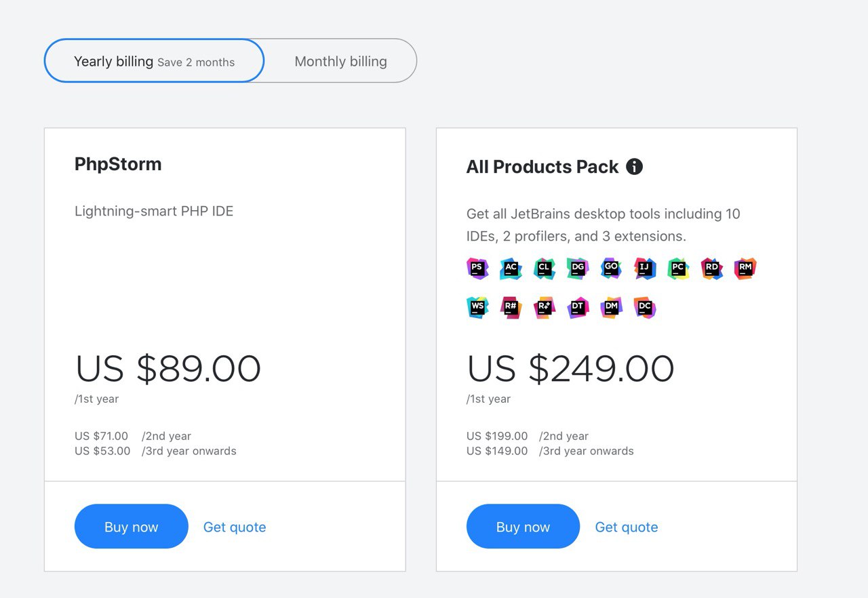Buy PhpStorm with the Buy now button
This screenshot has width=868, height=598.
[131, 527]
